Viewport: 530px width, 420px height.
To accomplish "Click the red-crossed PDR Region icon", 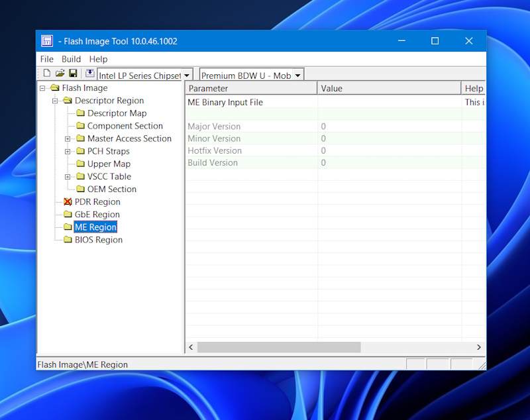I will point(68,202).
